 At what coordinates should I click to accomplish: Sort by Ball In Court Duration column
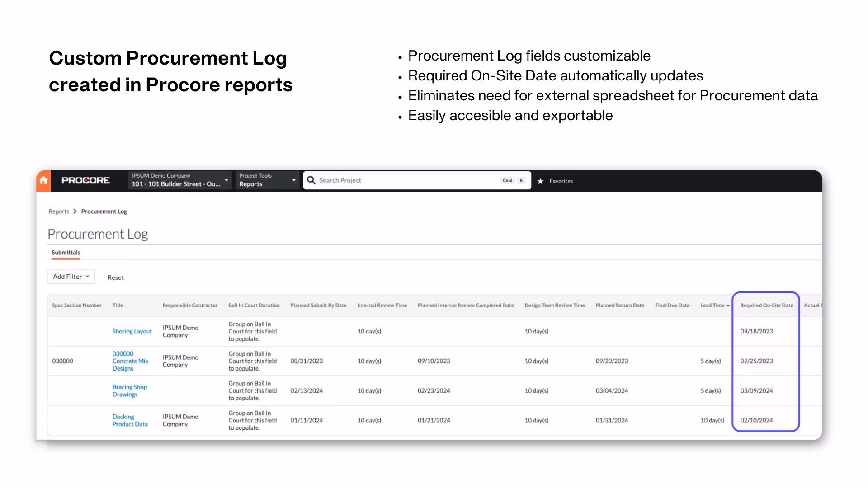[x=254, y=305]
